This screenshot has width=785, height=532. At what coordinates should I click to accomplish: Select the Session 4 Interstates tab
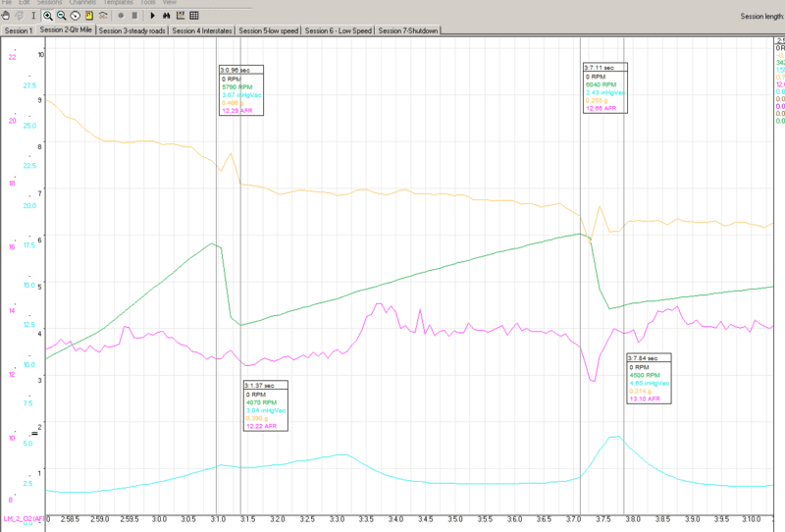[x=203, y=30]
